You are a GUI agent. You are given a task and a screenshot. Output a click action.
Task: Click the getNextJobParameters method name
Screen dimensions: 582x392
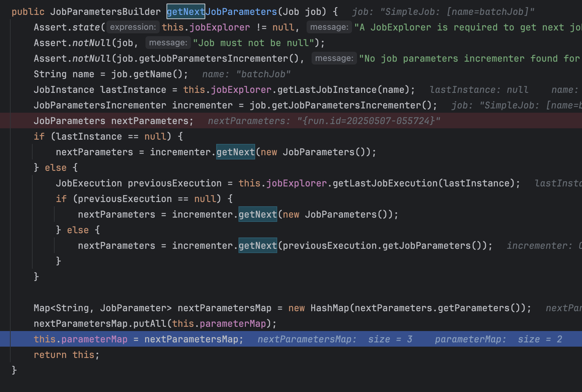tap(222, 12)
